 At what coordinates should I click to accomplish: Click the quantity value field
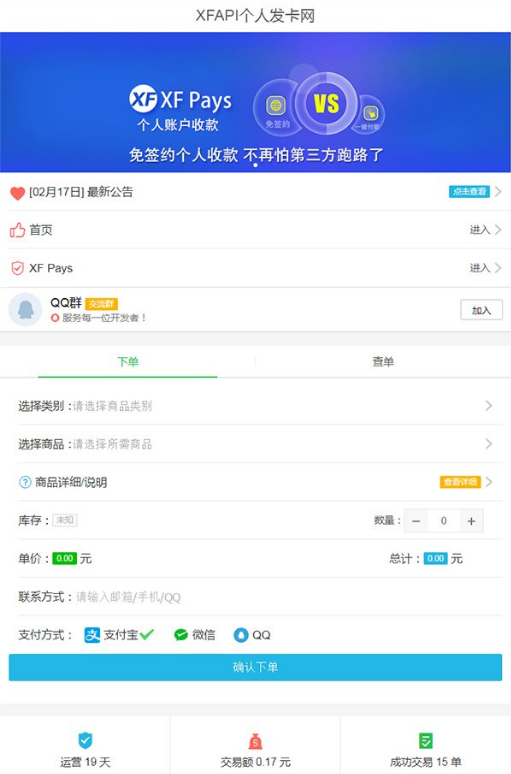coord(444,521)
